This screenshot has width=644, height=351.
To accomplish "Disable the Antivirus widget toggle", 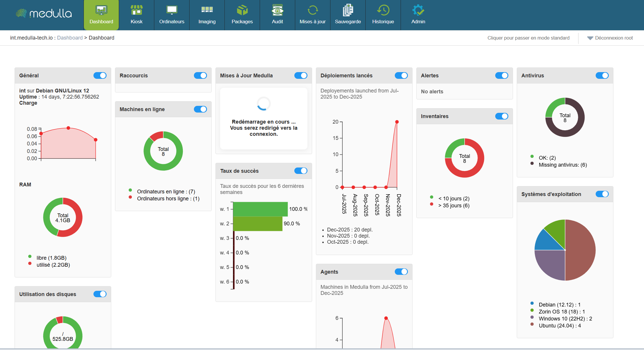I will pyautogui.click(x=602, y=76).
